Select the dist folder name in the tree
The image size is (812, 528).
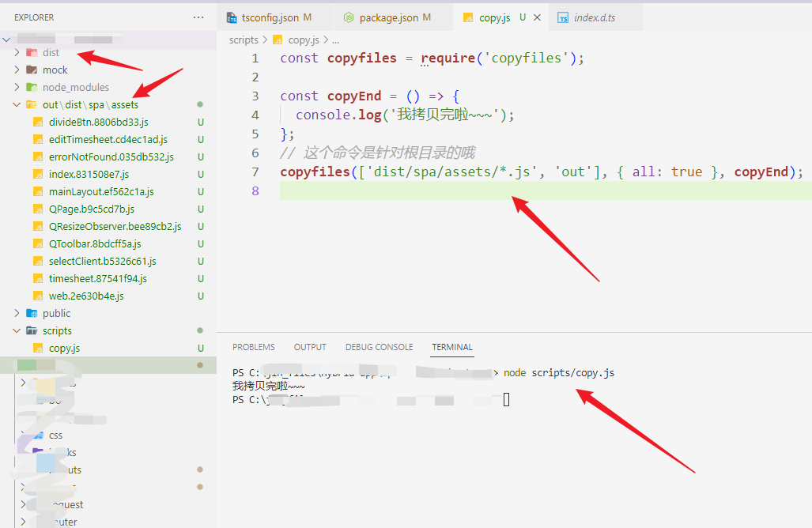51,52
